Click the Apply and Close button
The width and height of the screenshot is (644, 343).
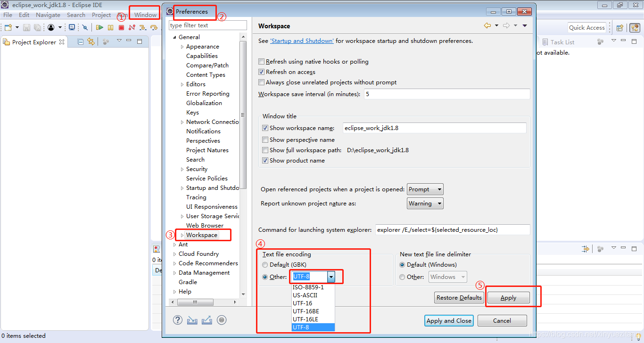pyautogui.click(x=449, y=320)
